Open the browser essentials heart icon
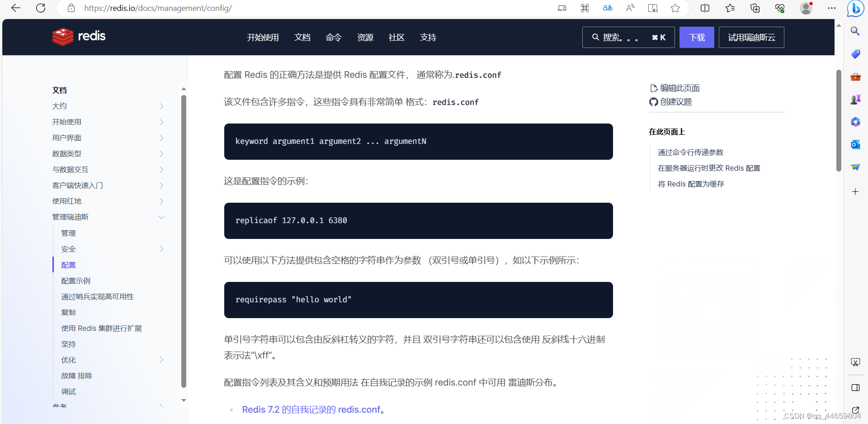The image size is (868, 424). click(780, 8)
